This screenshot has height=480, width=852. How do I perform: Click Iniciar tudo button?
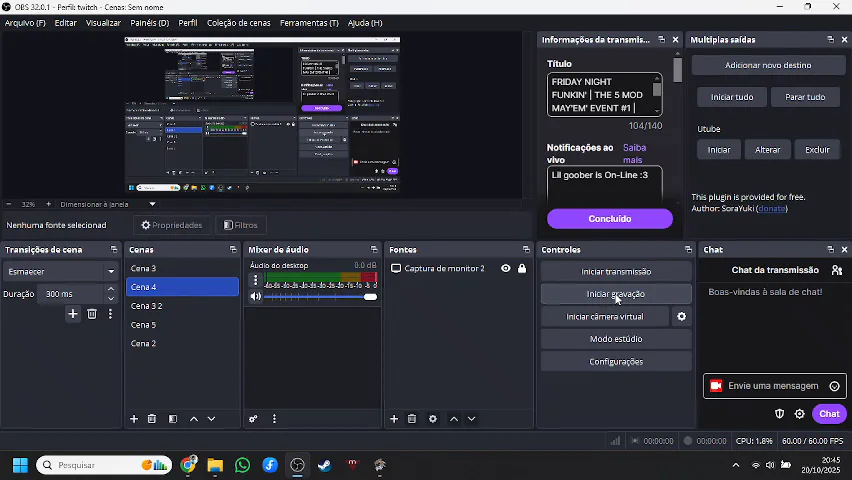tap(732, 97)
